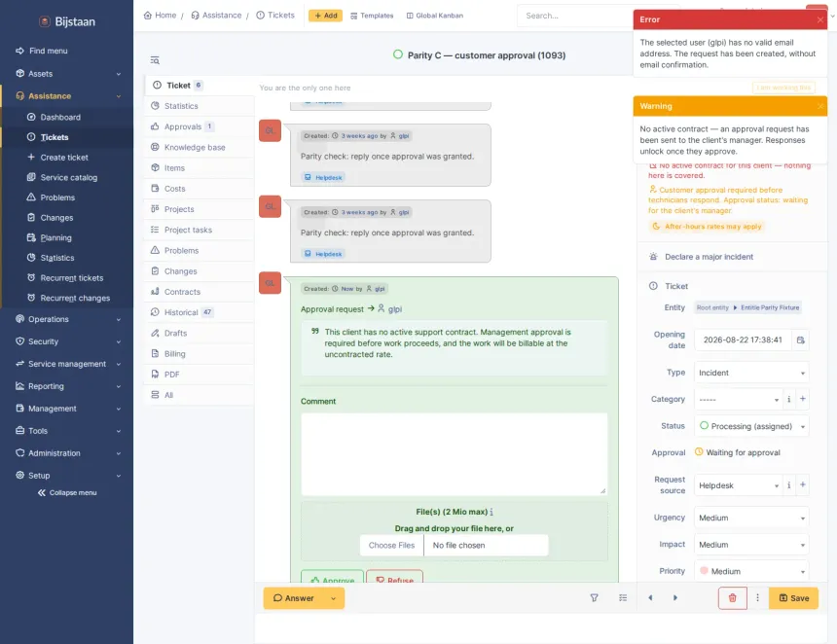
Task: Open ticket Templates
Action: pos(372,16)
